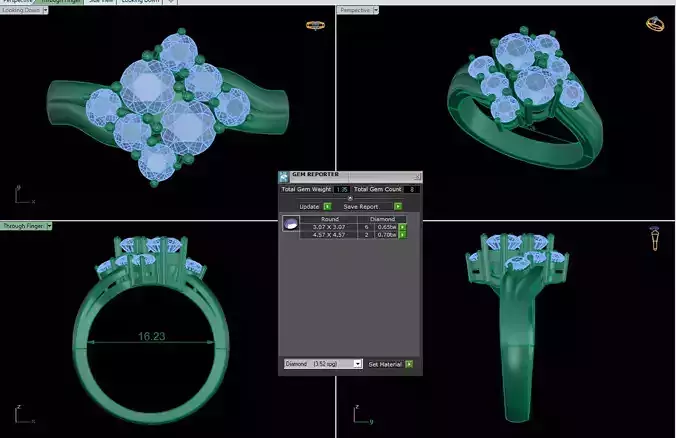The image size is (676, 438).
Task: Click the green Update button icon
Action: tap(327, 206)
